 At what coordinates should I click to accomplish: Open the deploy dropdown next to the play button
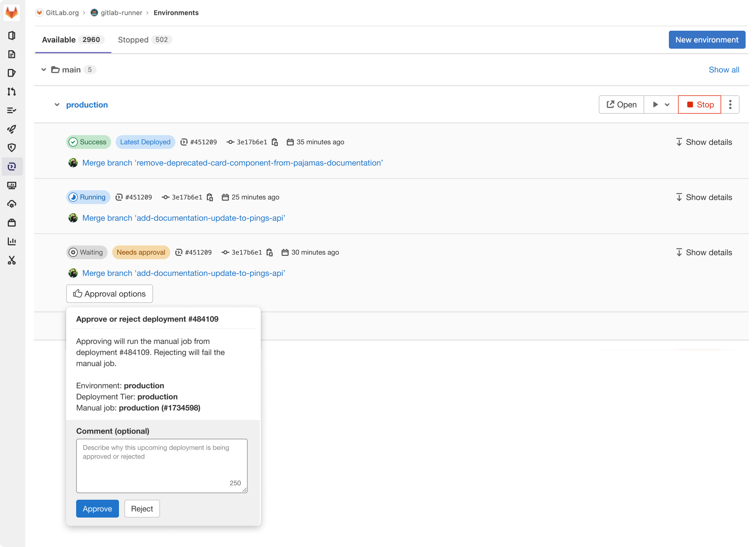pyautogui.click(x=668, y=104)
